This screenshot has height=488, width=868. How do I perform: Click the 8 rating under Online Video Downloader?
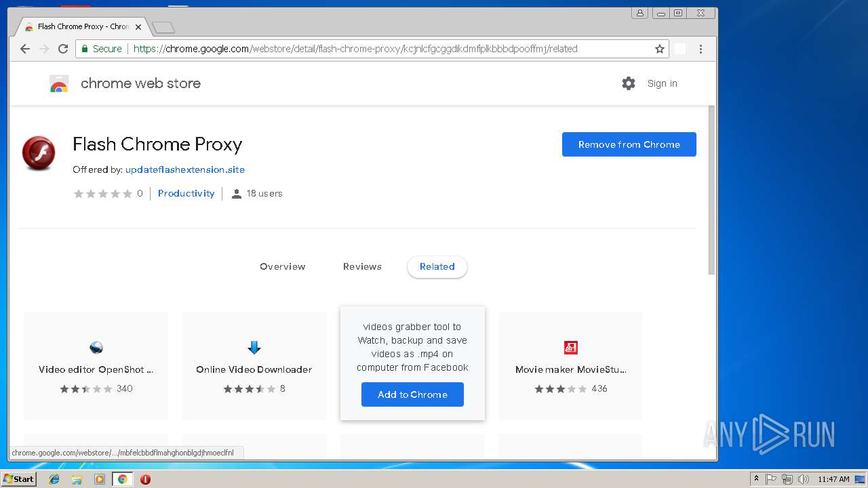pyautogui.click(x=283, y=388)
